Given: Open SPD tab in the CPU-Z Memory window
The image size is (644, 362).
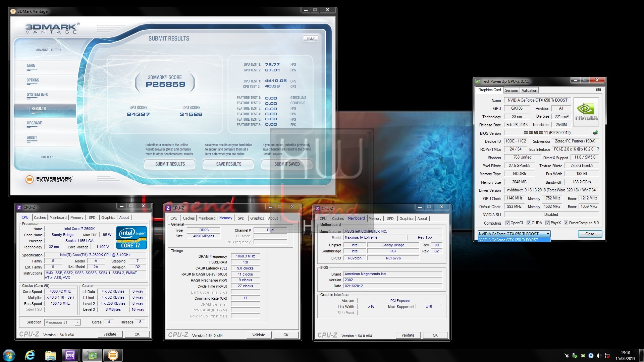Looking at the screenshot, I should coord(241,218).
